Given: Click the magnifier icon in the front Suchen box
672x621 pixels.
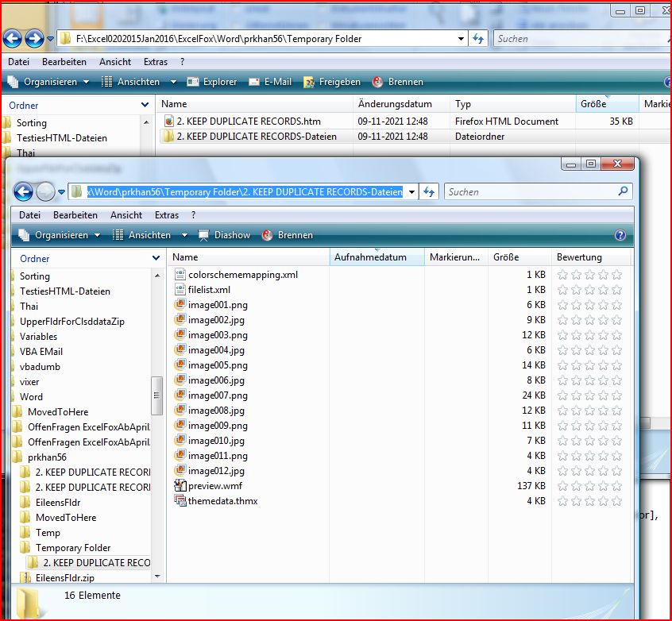Looking at the screenshot, I should point(623,191).
